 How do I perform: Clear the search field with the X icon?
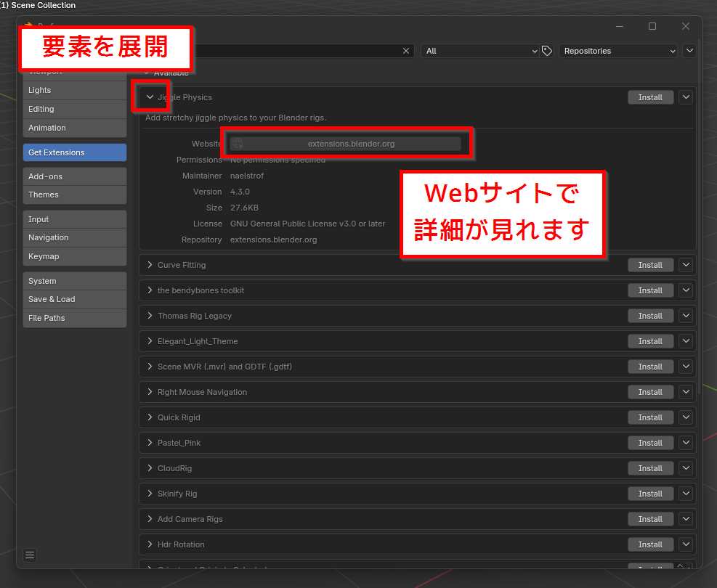pyautogui.click(x=406, y=51)
